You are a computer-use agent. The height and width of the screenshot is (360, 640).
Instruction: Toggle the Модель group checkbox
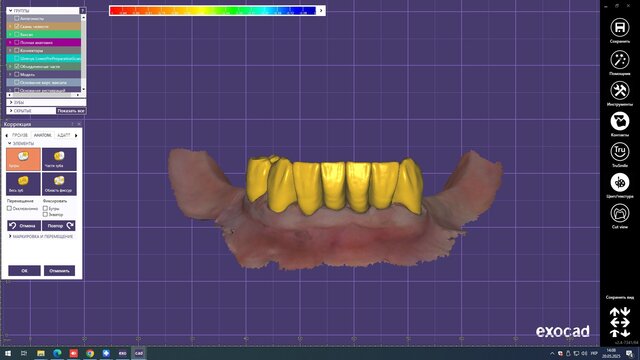coord(17,74)
